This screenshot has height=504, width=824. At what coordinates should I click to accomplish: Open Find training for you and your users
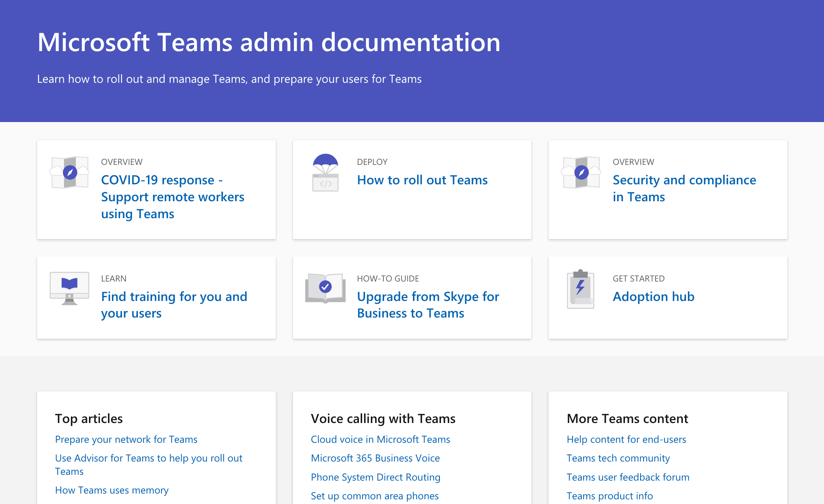pyautogui.click(x=174, y=305)
